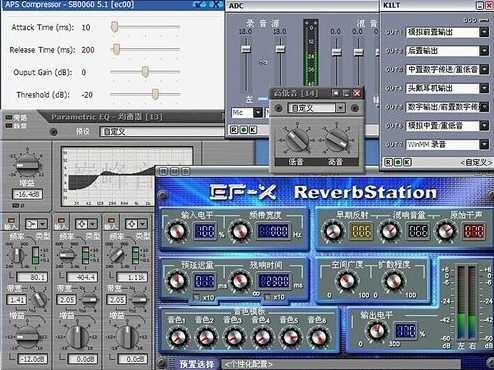This screenshot has width=494, height=370.
Task: Click the reset R button in ADC window
Action: 234,130
